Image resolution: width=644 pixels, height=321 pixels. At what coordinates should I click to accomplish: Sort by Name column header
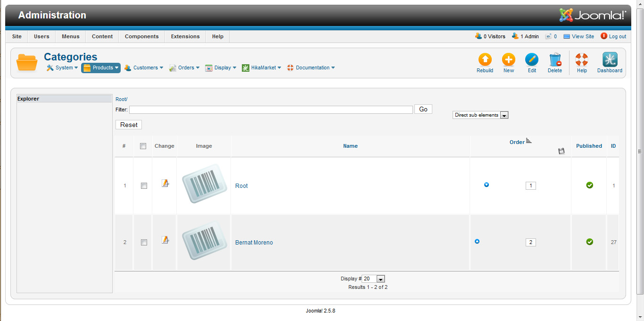[x=350, y=146]
